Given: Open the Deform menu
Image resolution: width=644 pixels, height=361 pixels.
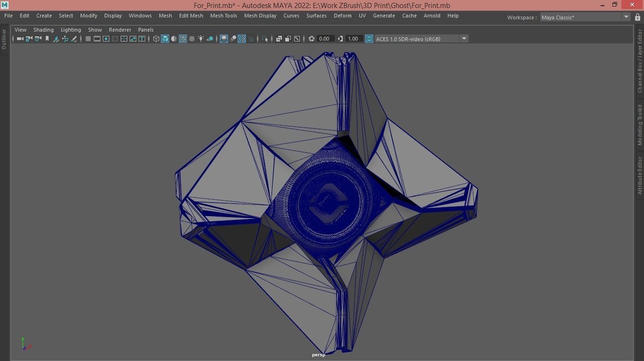Looking at the screenshot, I should [x=343, y=16].
